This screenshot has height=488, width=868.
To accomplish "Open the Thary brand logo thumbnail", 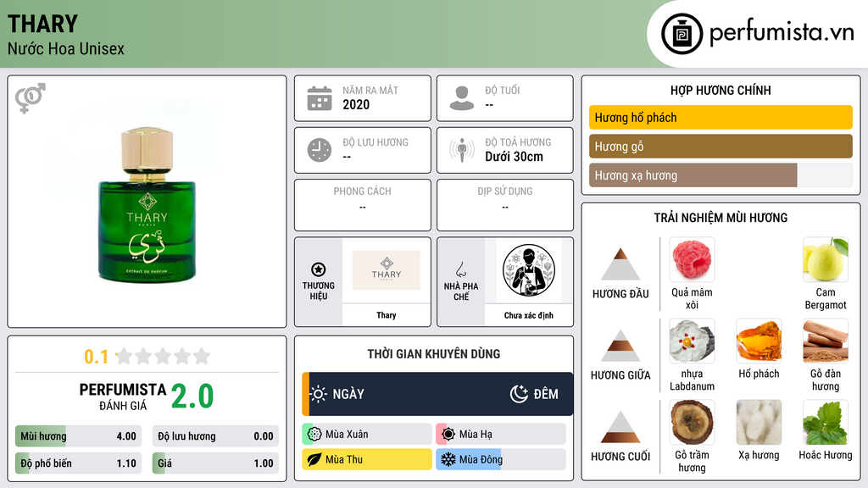I will click(387, 270).
